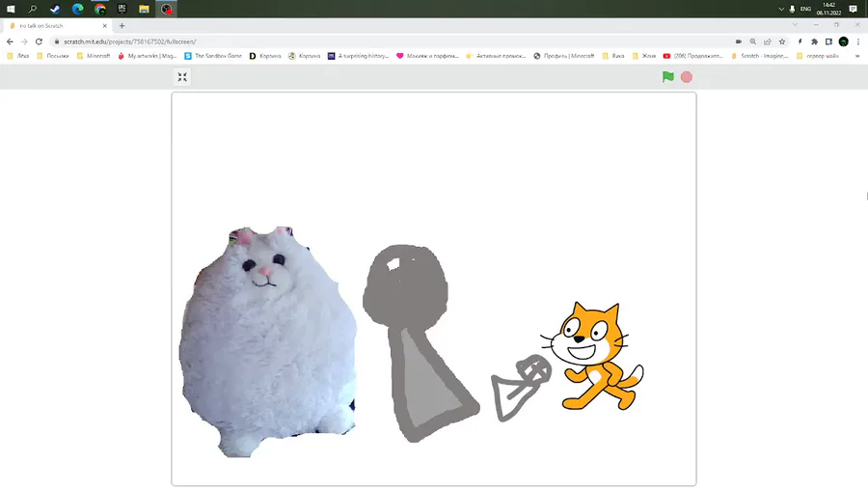Open the Windows notification center

[x=854, y=9]
